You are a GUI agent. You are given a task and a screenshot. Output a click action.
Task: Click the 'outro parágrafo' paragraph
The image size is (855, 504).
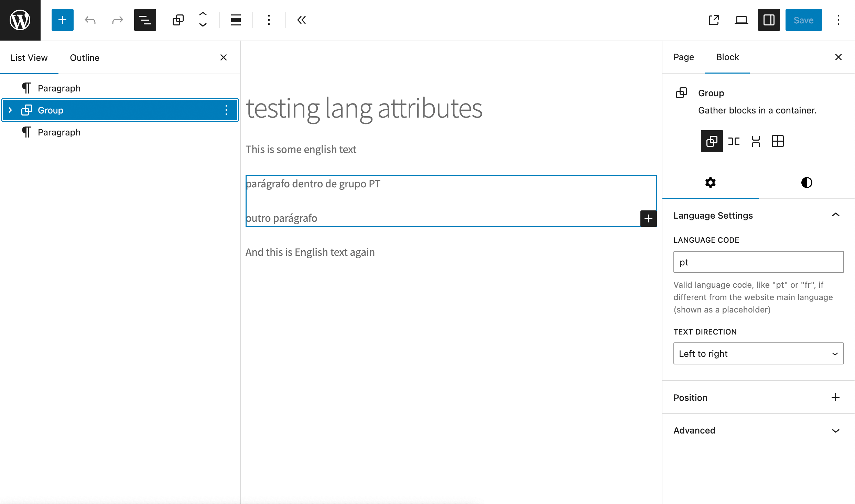[x=281, y=218]
